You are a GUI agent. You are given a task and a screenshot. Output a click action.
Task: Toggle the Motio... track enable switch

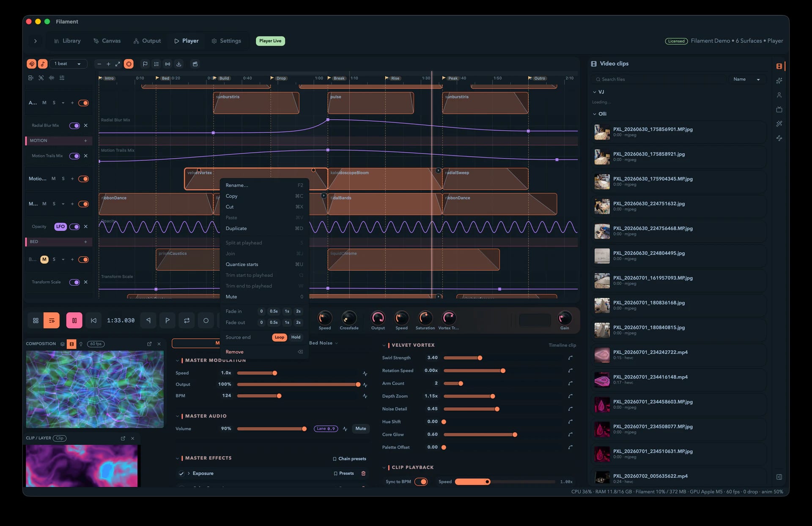pyautogui.click(x=84, y=179)
